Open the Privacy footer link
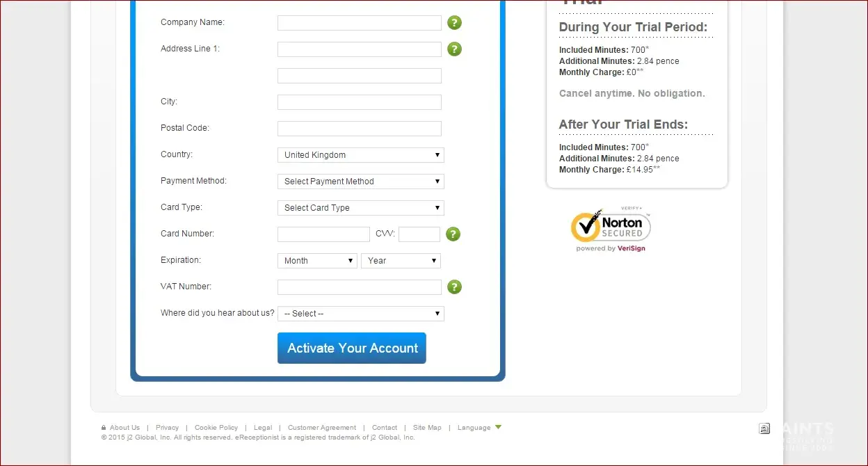 point(167,428)
